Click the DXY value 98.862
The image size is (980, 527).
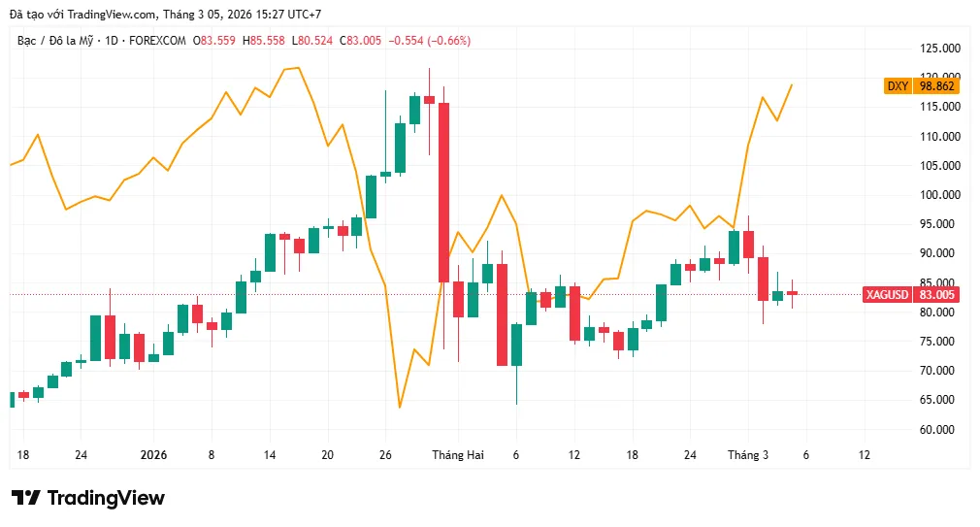click(x=936, y=86)
